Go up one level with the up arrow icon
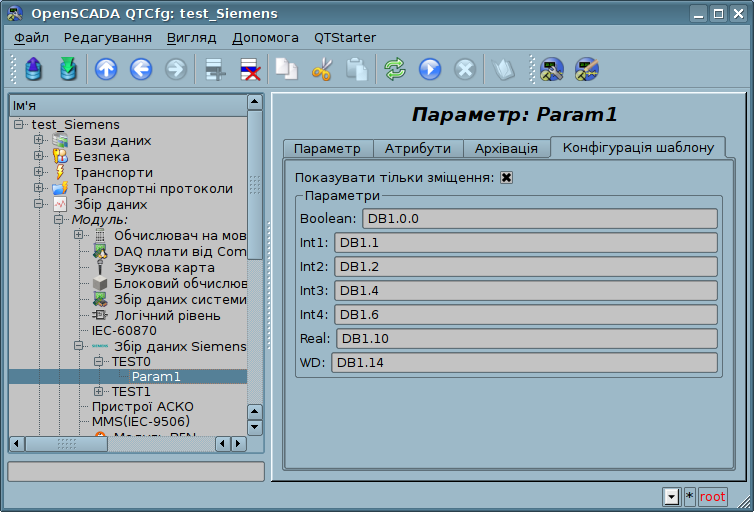This screenshot has width=754, height=512. (106, 69)
